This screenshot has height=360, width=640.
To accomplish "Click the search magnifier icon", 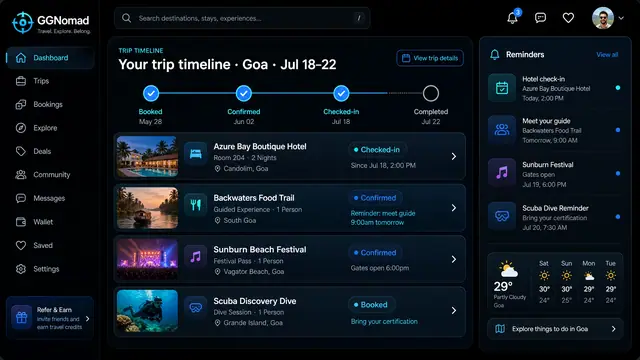I will [x=127, y=18].
